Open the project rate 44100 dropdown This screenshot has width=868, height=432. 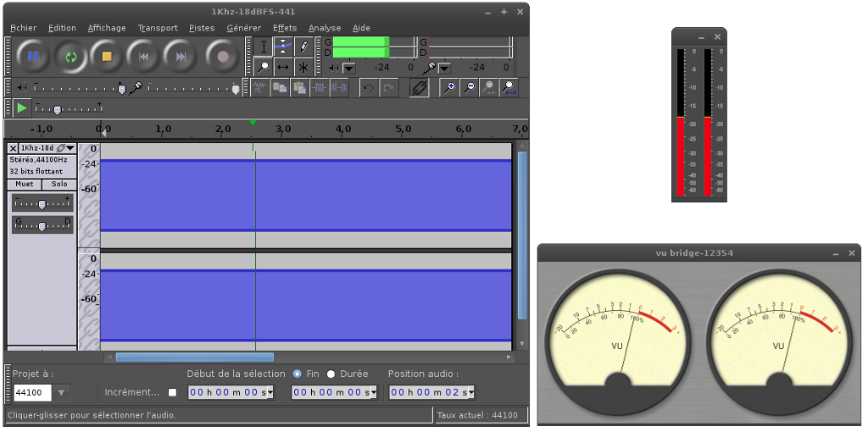pos(62,392)
